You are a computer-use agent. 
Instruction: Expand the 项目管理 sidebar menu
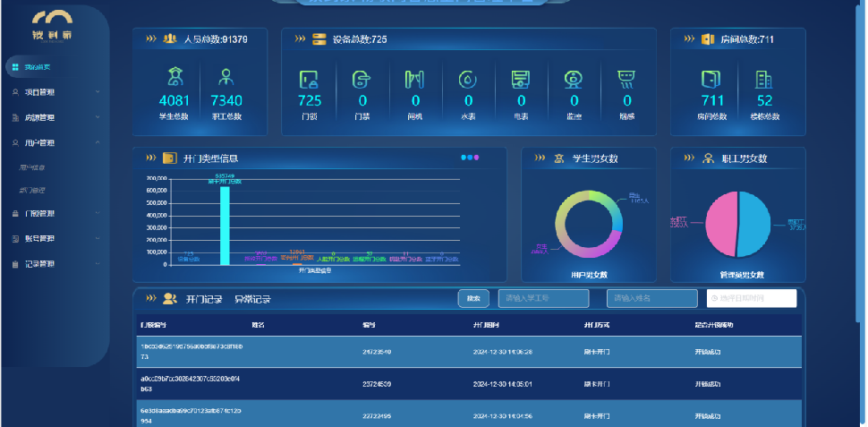coord(54,91)
